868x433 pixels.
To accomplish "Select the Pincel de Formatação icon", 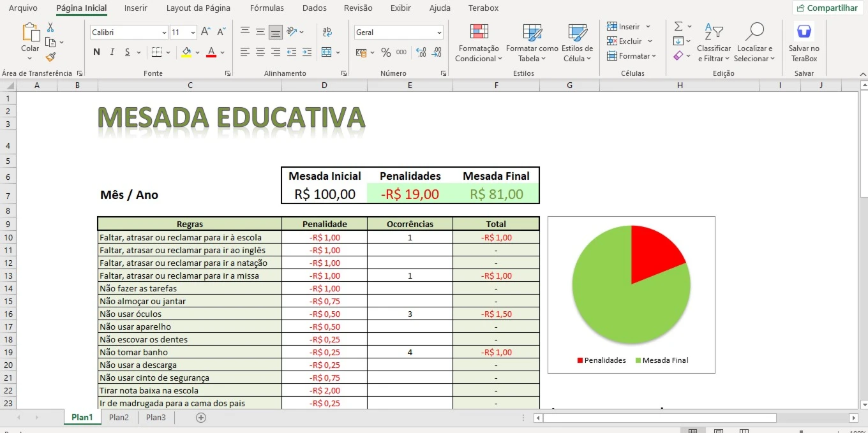I will point(50,57).
